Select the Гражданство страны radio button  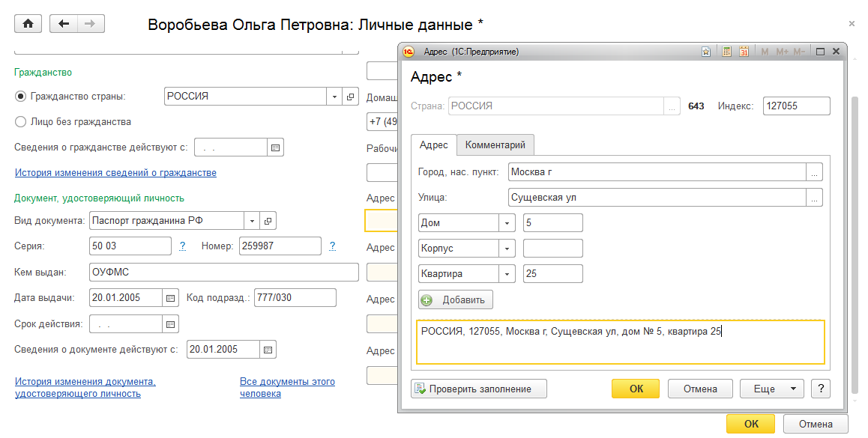21,97
